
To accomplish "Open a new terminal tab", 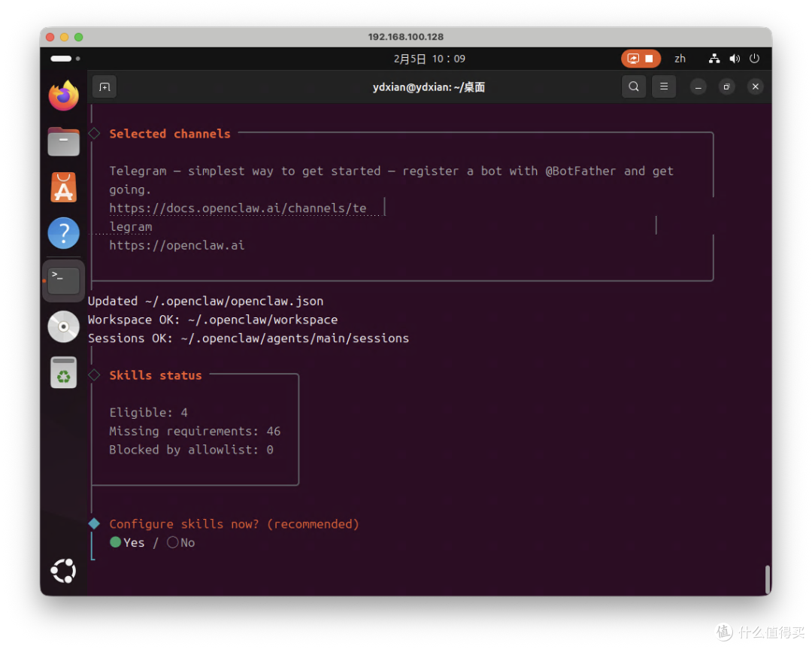I will pos(105,87).
